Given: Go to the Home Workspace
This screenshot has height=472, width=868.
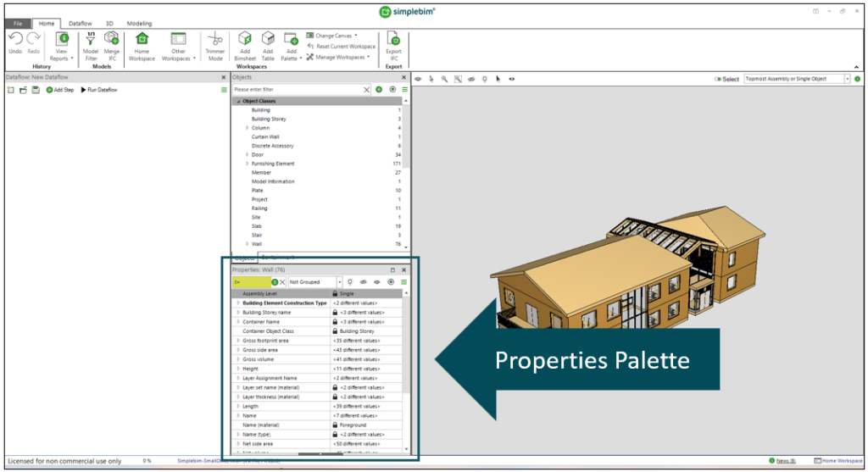Looking at the screenshot, I should (x=142, y=46).
